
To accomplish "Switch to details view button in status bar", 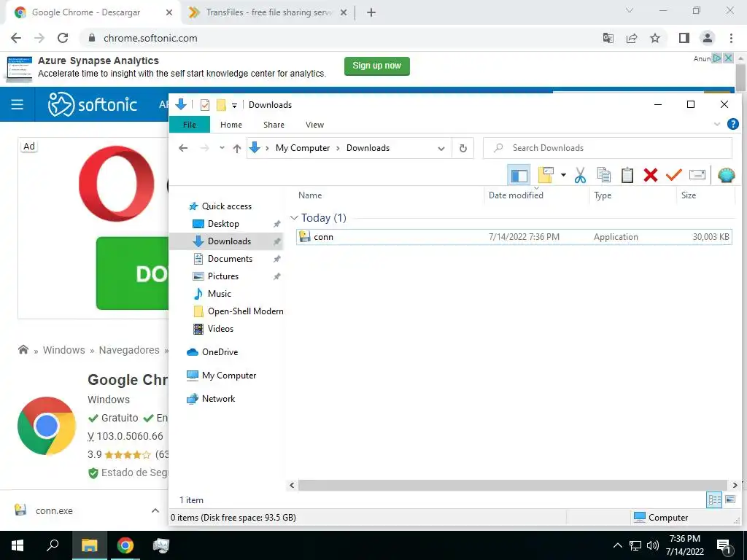I will click(713, 500).
